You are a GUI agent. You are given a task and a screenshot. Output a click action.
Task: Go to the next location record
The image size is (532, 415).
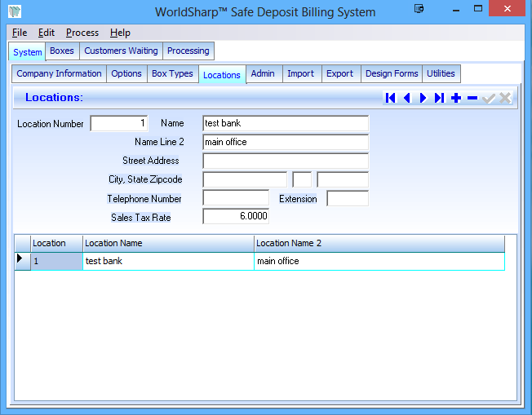click(423, 98)
